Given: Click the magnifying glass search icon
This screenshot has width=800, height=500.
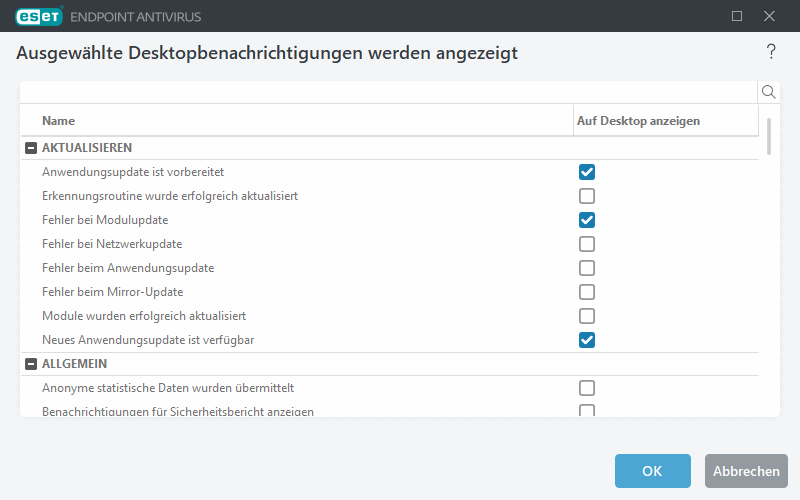Looking at the screenshot, I should 768,92.
